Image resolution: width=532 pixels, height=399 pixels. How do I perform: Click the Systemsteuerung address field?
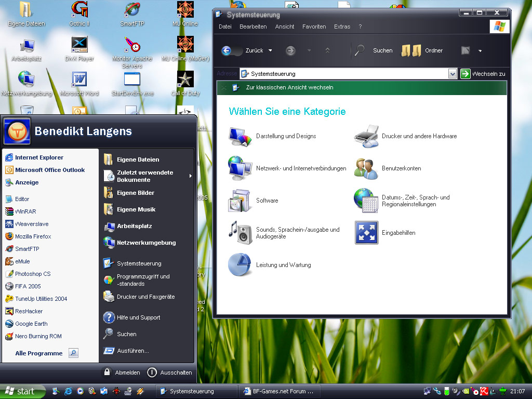click(344, 74)
